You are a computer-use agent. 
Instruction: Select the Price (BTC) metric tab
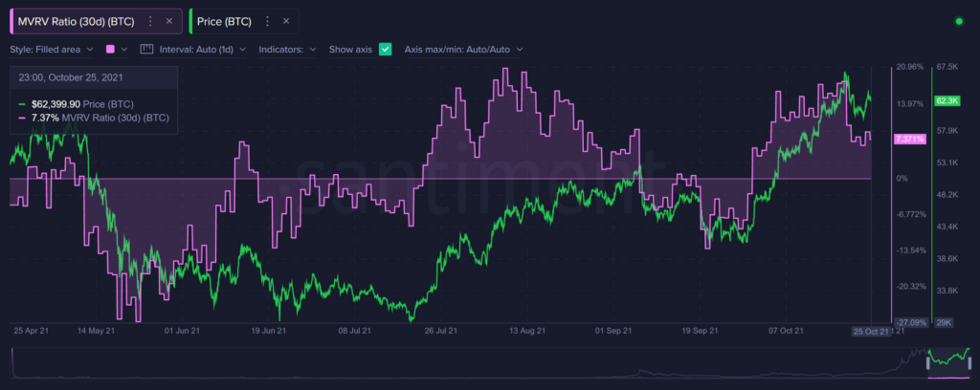click(224, 21)
